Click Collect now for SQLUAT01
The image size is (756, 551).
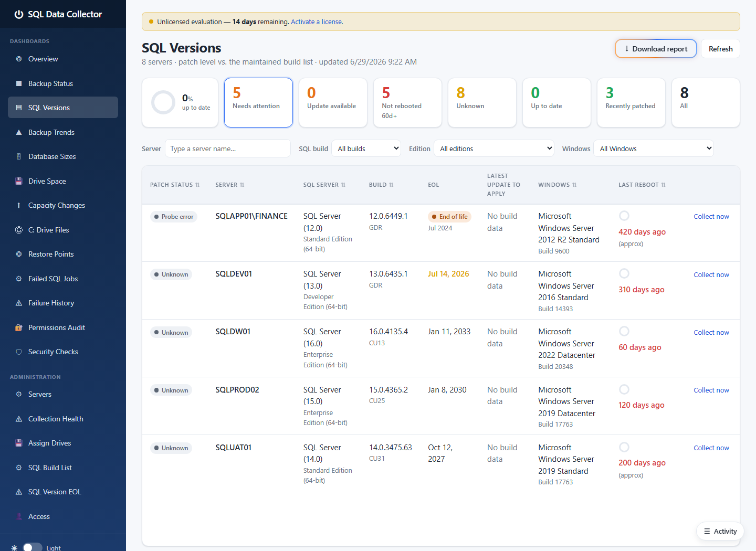tap(711, 448)
